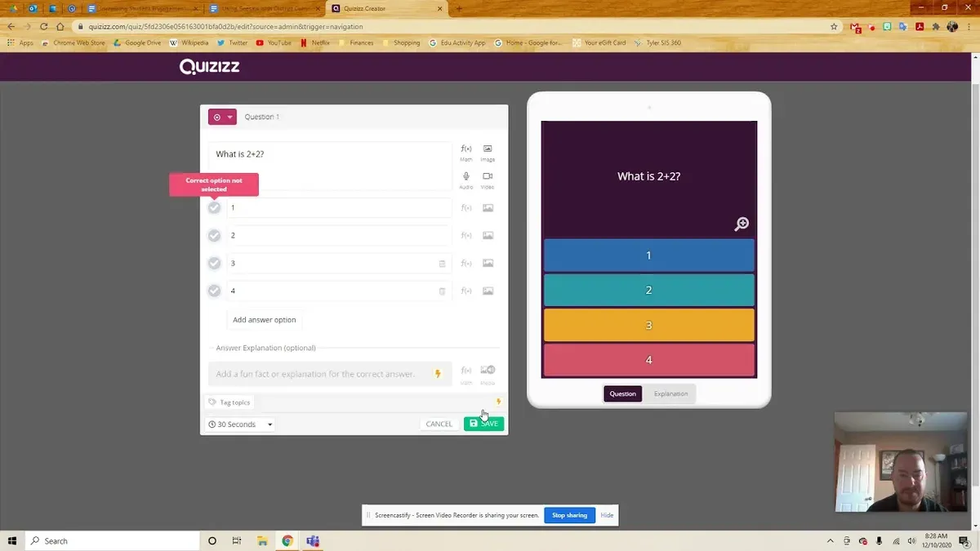Open the 30 Seconds time limit dropdown
980x551 pixels.
pyautogui.click(x=239, y=424)
